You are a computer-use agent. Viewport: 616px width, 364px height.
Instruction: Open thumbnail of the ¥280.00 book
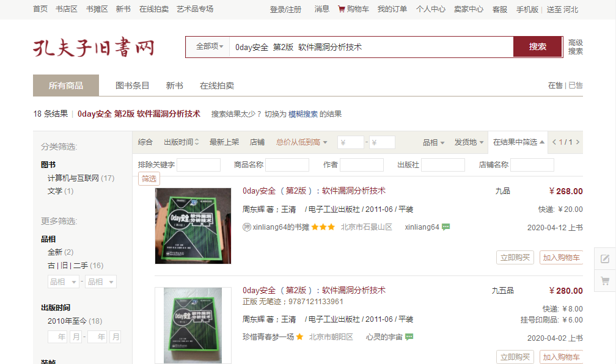click(x=193, y=326)
